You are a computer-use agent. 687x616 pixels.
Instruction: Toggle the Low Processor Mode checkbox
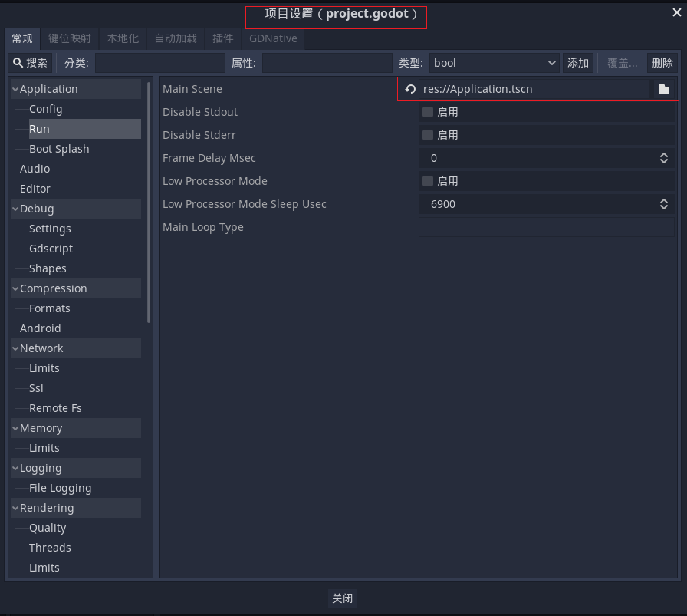pos(428,181)
